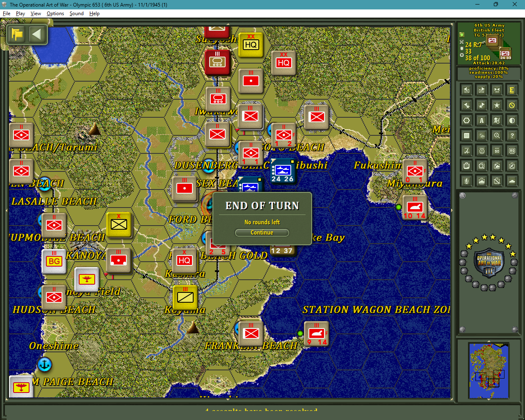Toggle the hexagon grid display icon
The width and height of the screenshot is (525, 420).
(x=466, y=120)
